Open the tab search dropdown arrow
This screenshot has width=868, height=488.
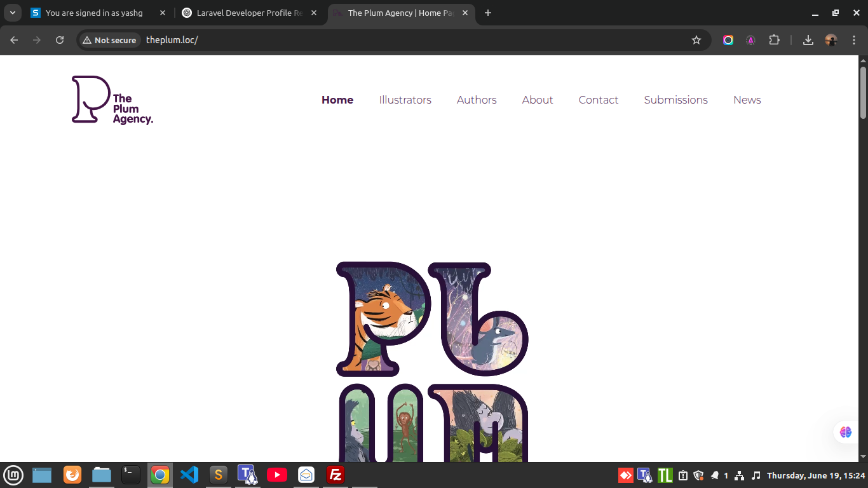(x=13, y=13)
